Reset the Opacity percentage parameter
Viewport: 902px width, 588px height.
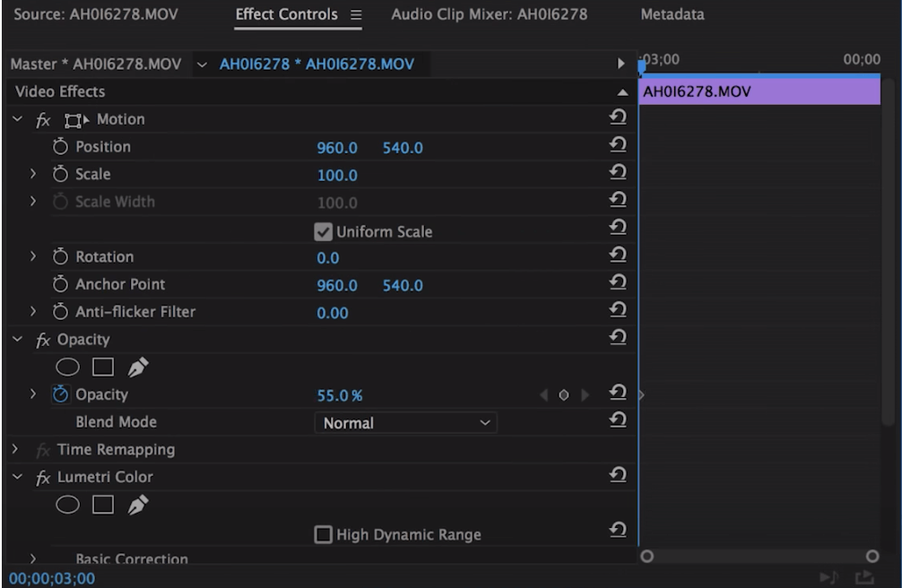click(618, 393)
